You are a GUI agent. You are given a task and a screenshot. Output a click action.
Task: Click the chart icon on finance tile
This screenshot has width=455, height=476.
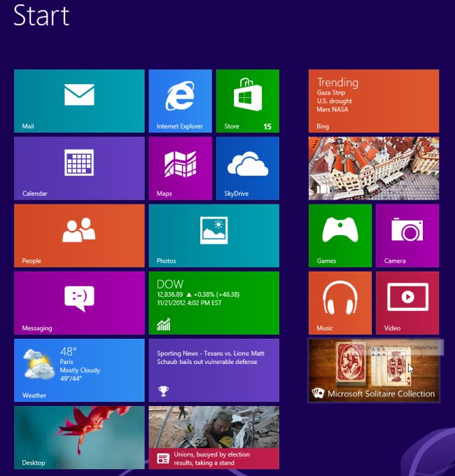pyautogui.click(x=164, y=325)
